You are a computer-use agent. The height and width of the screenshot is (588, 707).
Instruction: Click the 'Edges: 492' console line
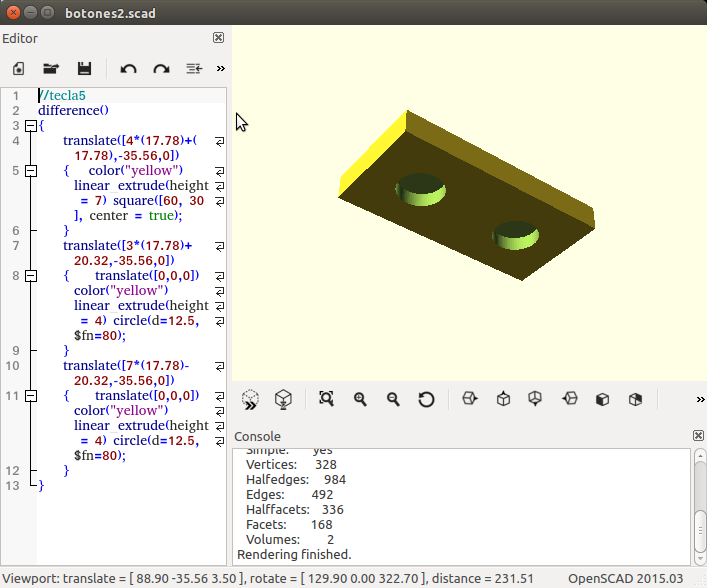tap(289, 495)
